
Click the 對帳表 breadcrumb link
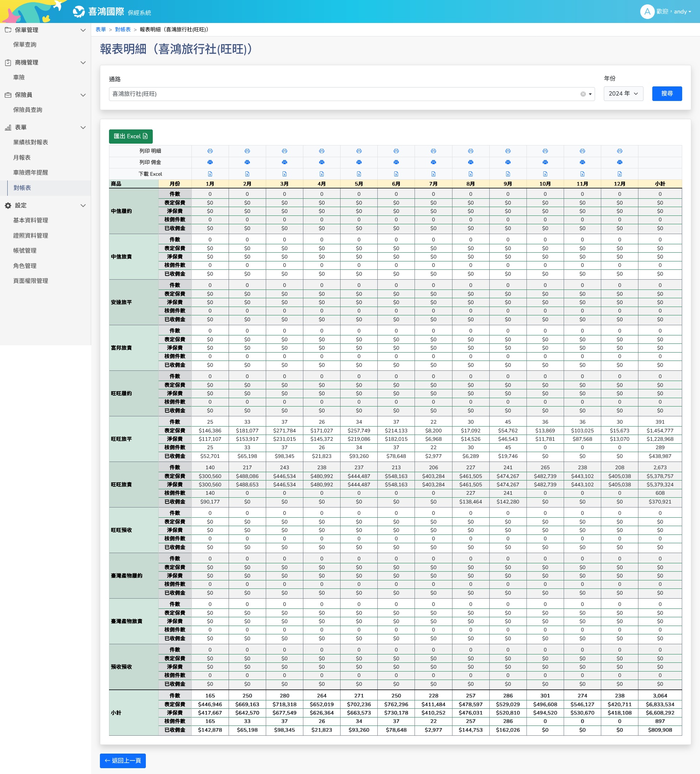[x=122, y=30]
